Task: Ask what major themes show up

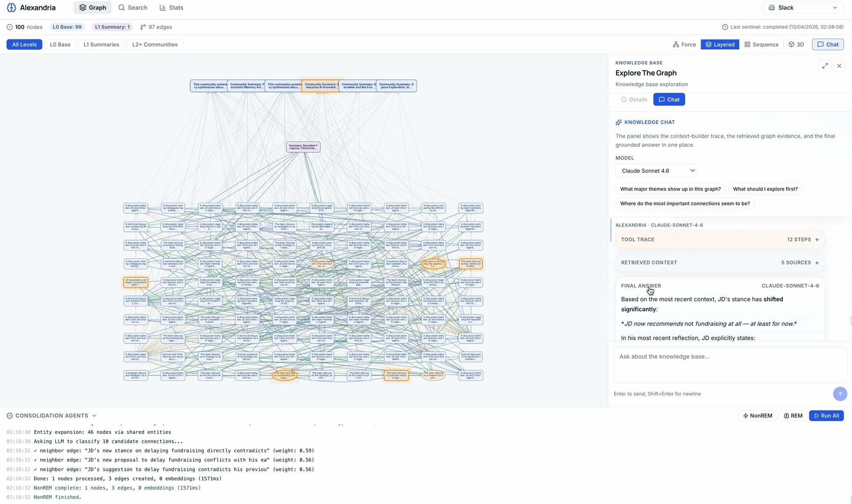Action: [670, 189]
